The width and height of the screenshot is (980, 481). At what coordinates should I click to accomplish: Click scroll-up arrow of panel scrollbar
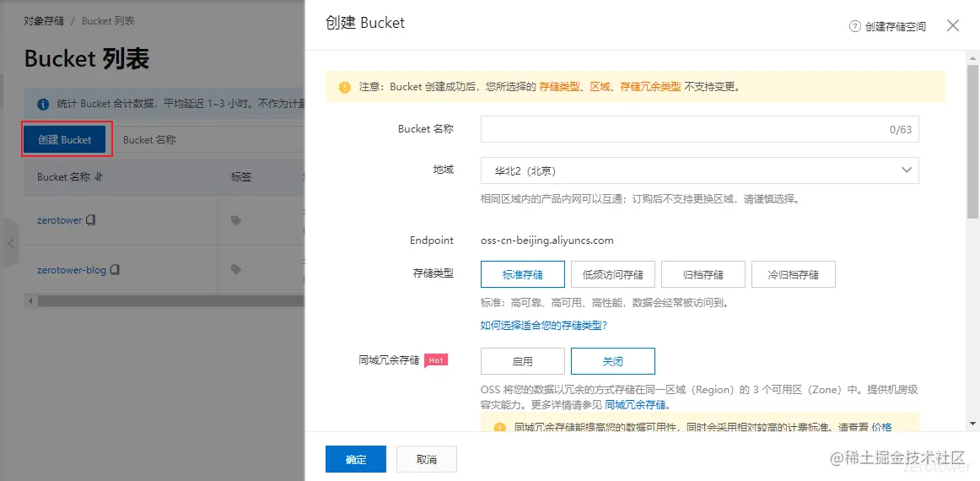pos(972,57)
